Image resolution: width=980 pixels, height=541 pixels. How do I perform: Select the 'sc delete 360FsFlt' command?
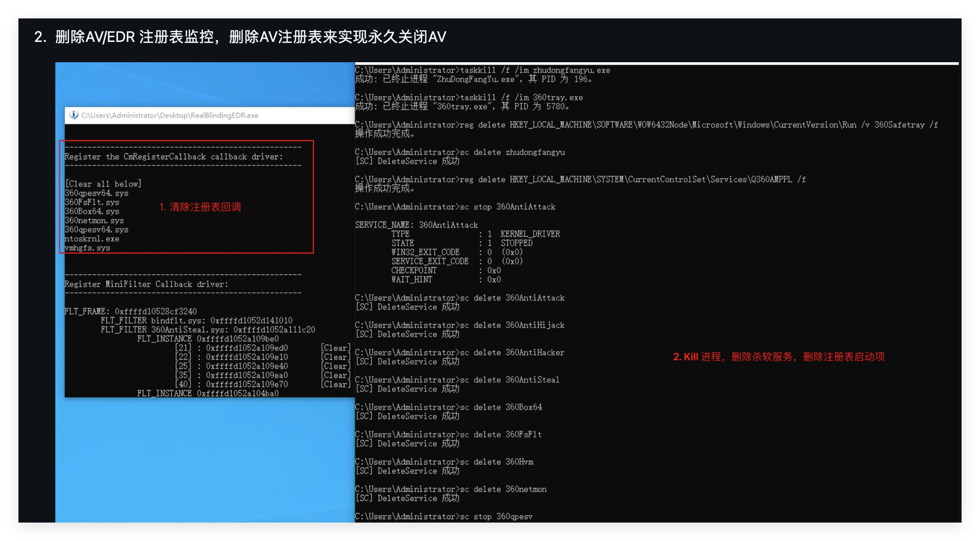tap(501, 435)
